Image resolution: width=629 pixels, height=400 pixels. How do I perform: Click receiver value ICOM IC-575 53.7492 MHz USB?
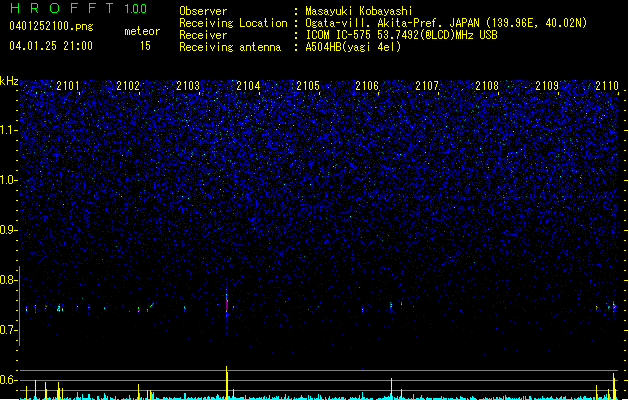tap(402, 35)
